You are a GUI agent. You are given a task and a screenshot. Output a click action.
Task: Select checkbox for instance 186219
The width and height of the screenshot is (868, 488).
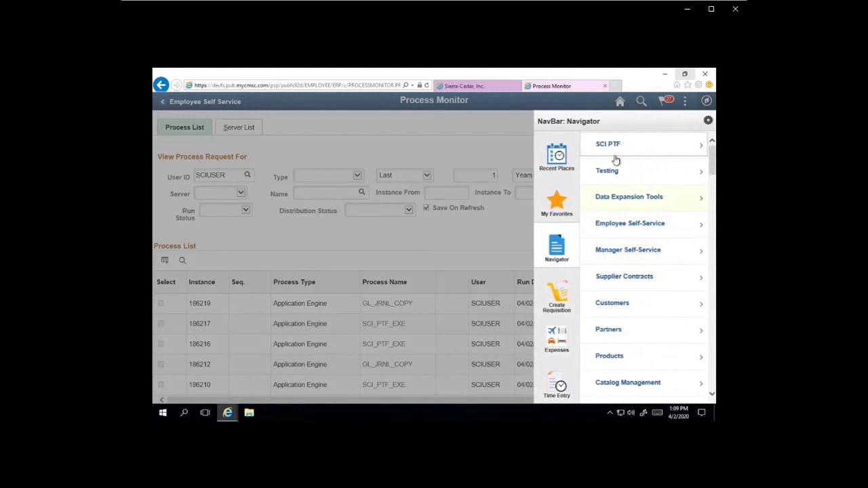[161, 303]
